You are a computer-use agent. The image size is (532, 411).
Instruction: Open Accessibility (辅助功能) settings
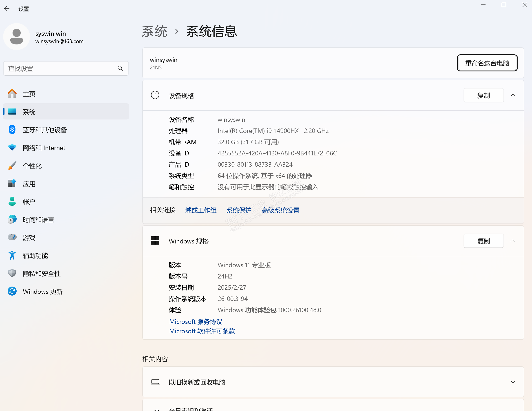tap(35, 256)
